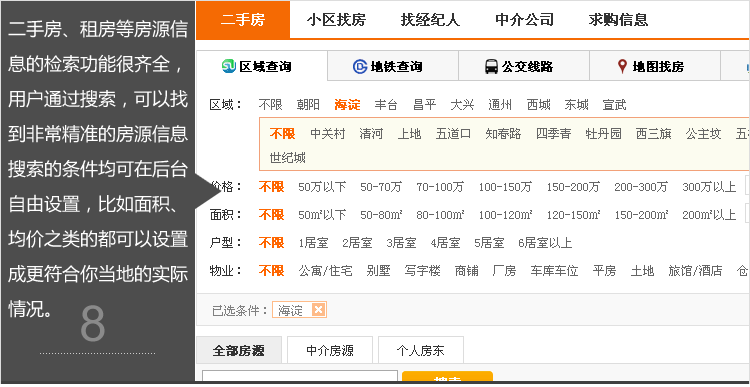Filter property type 车库车位

coord(554,271)
